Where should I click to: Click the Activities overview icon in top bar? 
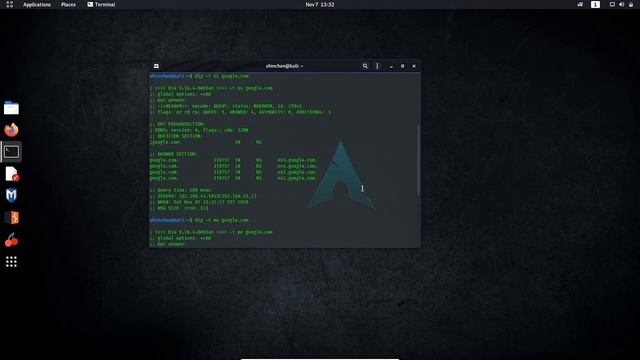pos(9,4)
